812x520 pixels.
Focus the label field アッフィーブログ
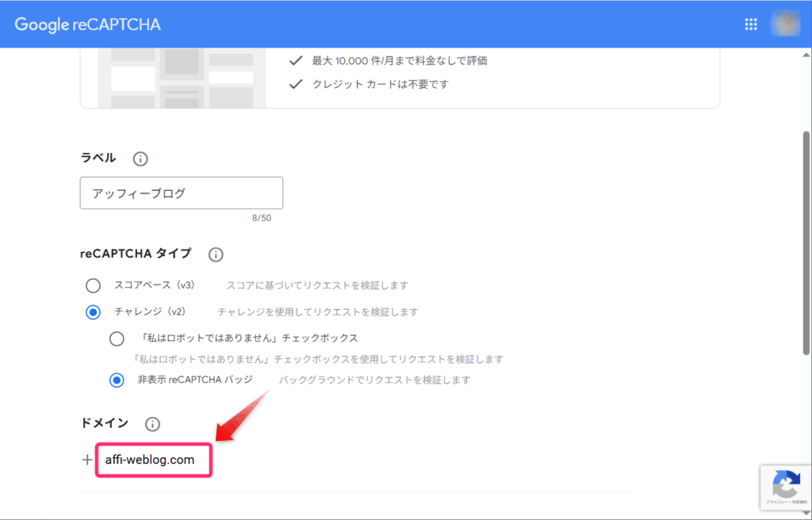pos(182,193)
